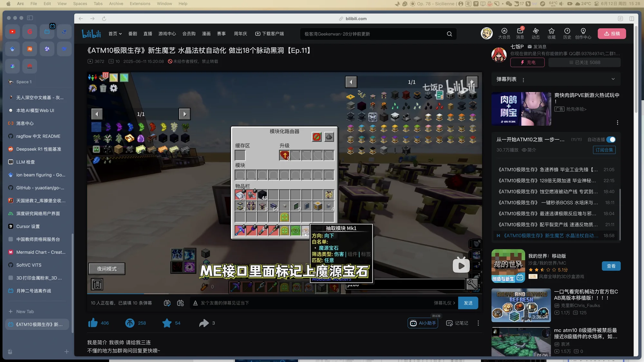Screen dimensions: 644x362
Task: Share the video with arrow icon
Action: pyautogui.click(x=204, y=323)
